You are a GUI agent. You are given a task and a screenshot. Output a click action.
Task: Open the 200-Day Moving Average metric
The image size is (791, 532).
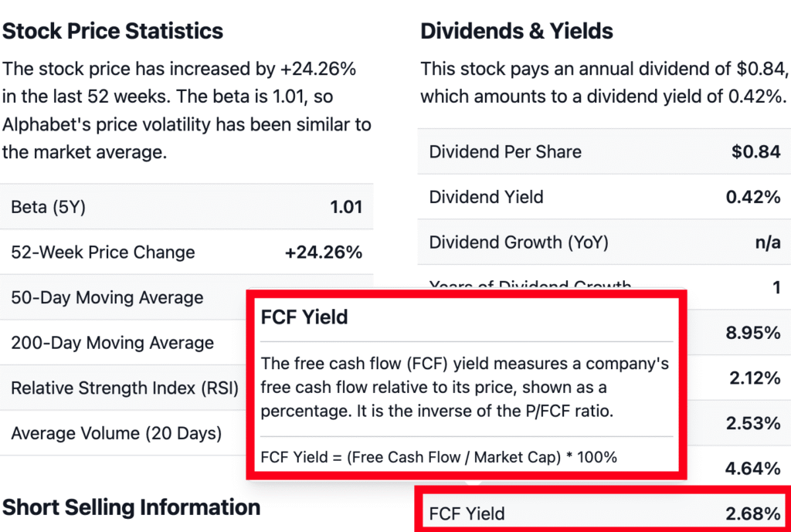(x=112, y=343)
